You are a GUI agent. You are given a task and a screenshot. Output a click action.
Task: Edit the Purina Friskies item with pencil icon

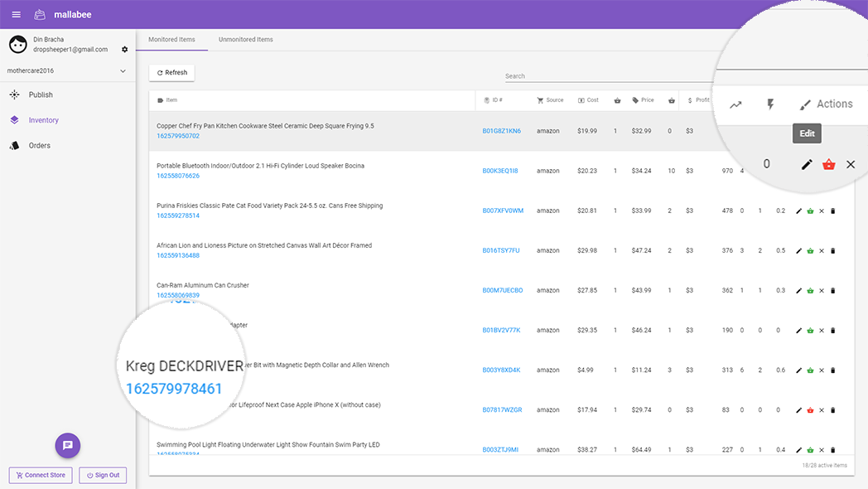pos(798,211)
